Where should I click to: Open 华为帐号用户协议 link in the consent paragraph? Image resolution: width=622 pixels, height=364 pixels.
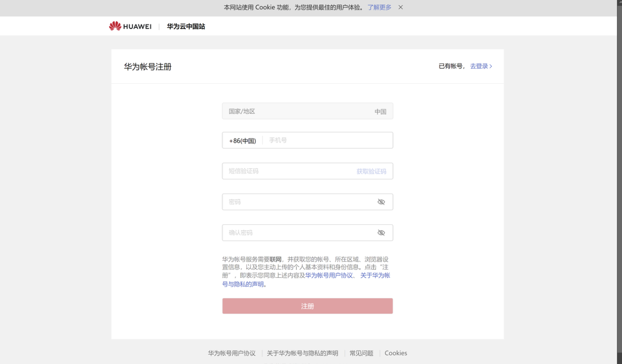pyautogui.click(x=329, y=275)
